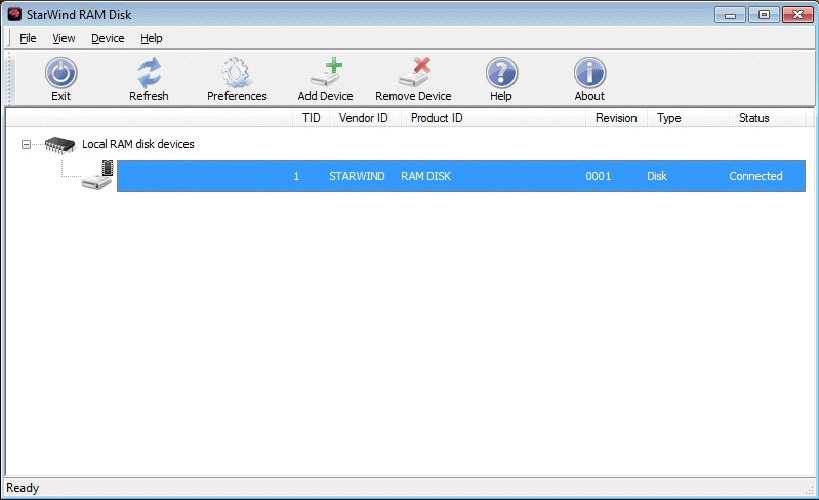Image resolution: width=819 pixels, height=500 pixels.
Task: Click the RAM DISK product cell
Action: 426,176
